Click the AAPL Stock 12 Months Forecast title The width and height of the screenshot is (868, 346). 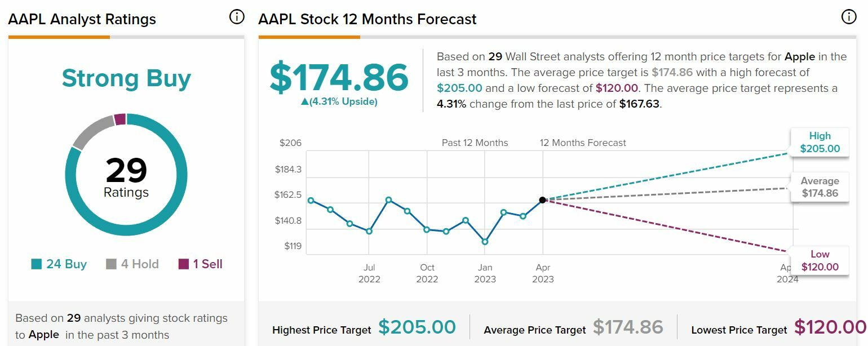click(367, 19)
